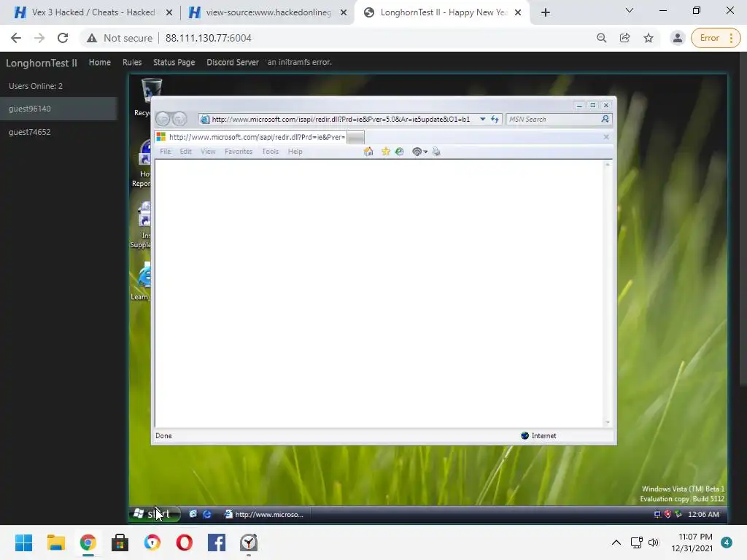Open the IE Tools menu
This screenshot has width=747, height=560.
click(270, 152)
